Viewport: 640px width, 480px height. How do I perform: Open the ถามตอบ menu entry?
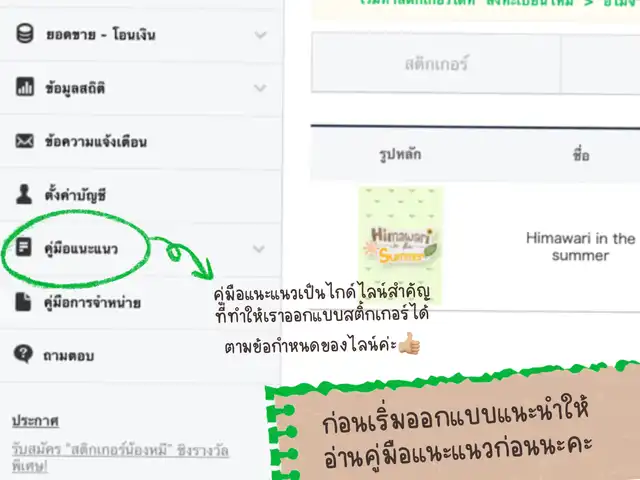pos(141,355)
